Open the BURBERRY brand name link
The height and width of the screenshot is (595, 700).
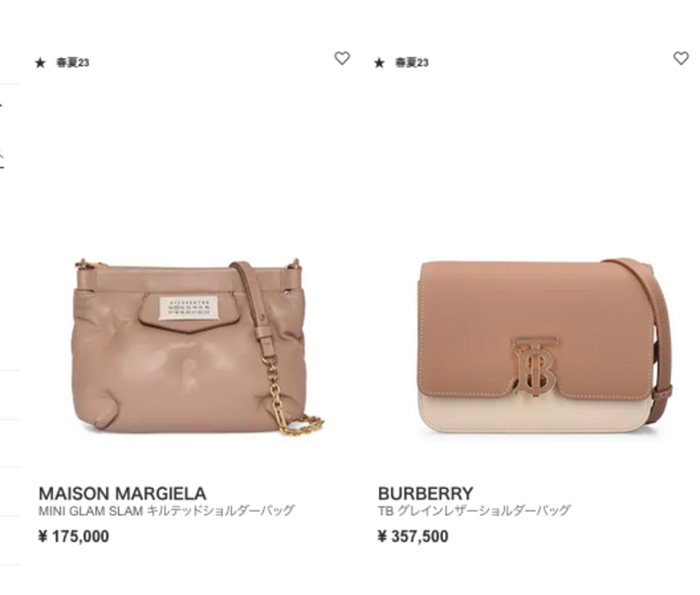(x=425, y=493)
